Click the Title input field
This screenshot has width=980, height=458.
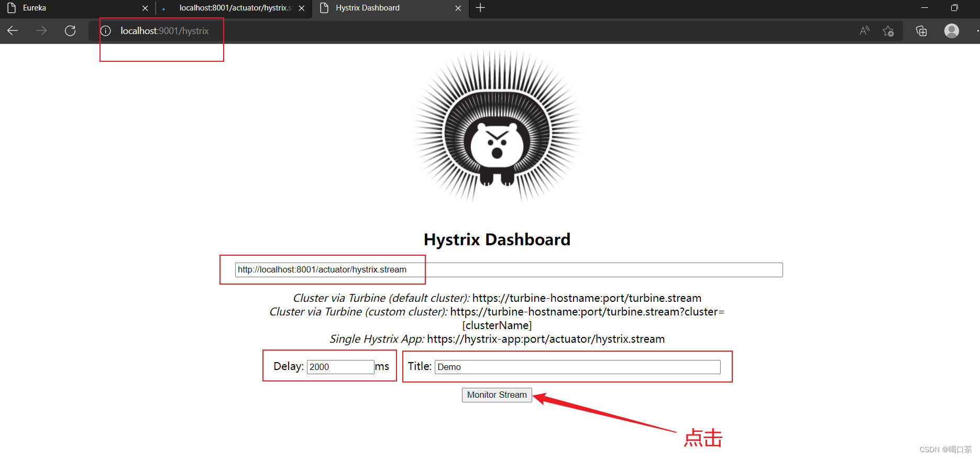(577, 367)
